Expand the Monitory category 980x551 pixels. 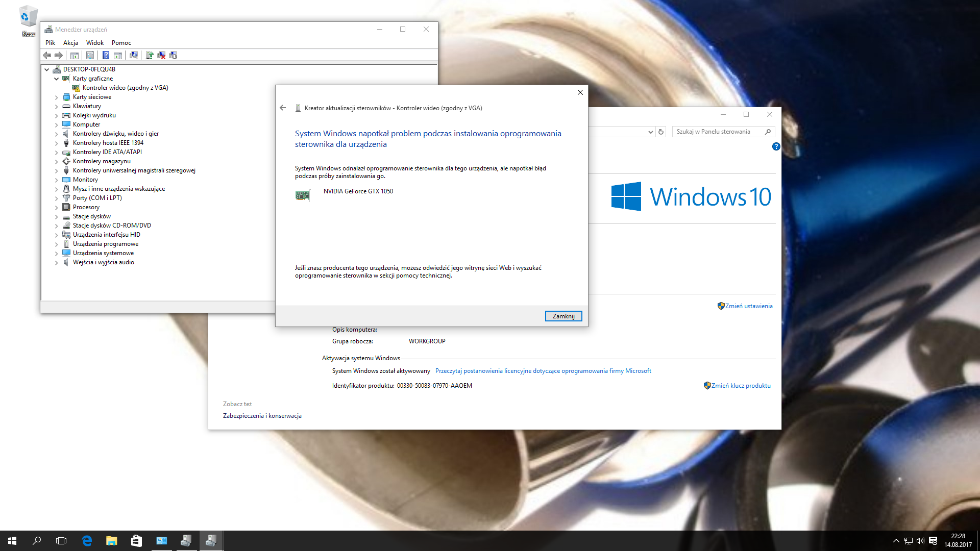pyautogui.click(x=56, y=180)
